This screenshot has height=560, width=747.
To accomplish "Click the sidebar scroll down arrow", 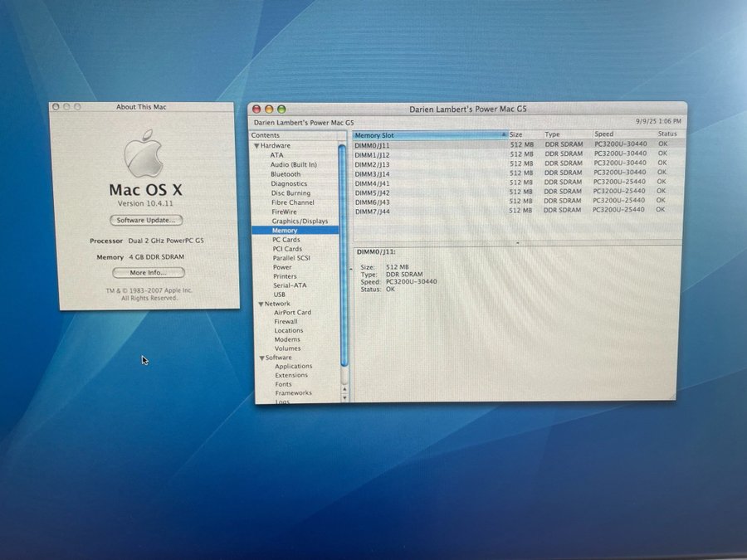I will coord(345,397).
